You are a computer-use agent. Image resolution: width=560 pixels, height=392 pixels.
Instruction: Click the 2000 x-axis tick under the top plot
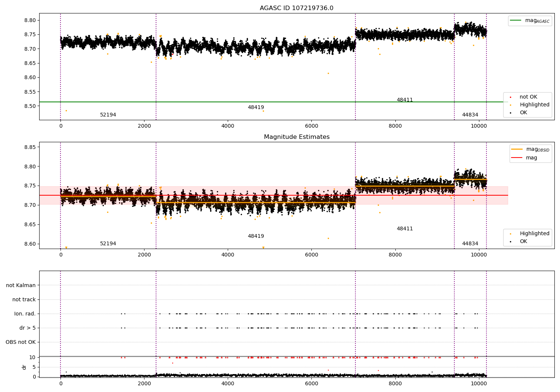144,126
